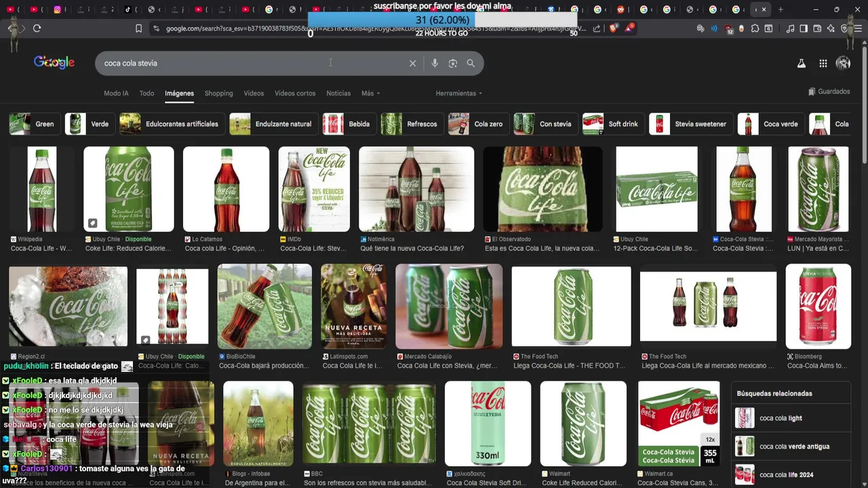Expand the Herramientas dropdown
This screenshot has width=868, height=488.
(x=459, y=94)
